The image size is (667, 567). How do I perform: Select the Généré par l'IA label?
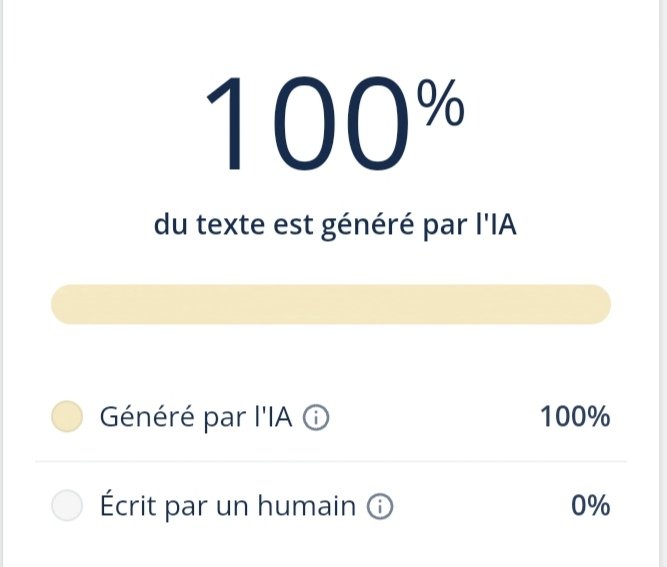(x=196, y=417)
